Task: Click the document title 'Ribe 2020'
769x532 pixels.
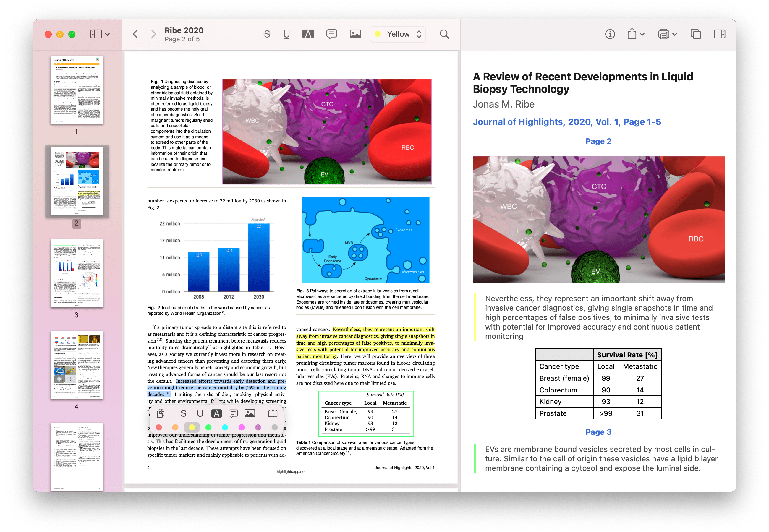Action: tap(184, 30)
